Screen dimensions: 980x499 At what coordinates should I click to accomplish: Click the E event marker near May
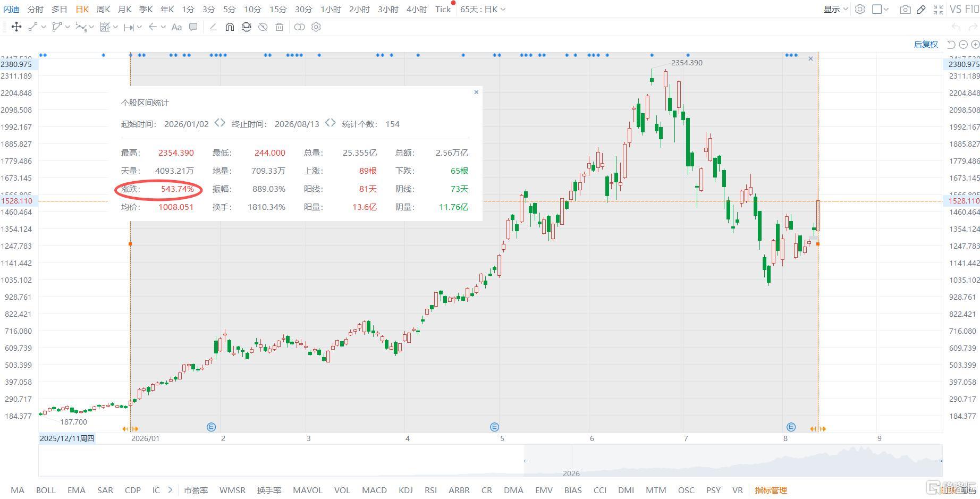(494, 427)
